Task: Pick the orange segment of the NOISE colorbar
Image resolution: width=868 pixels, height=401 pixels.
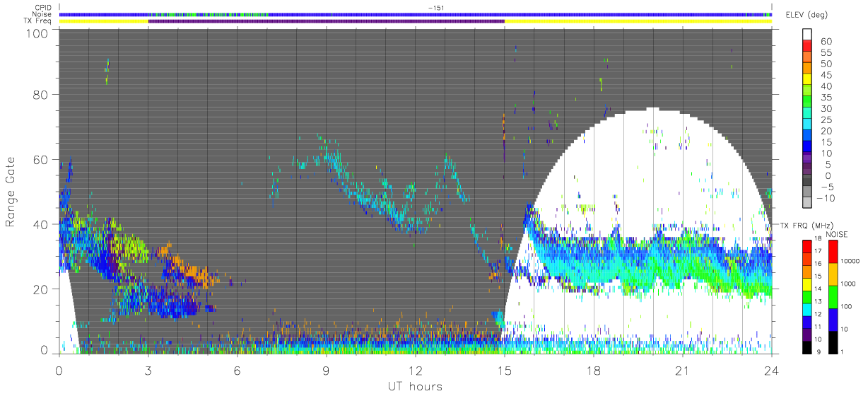Action: (832, 274)
